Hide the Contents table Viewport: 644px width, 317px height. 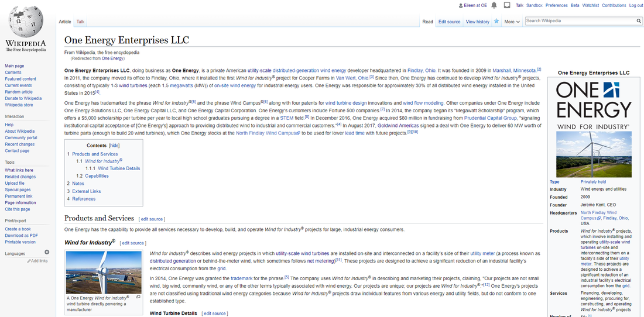coord(114,146)
